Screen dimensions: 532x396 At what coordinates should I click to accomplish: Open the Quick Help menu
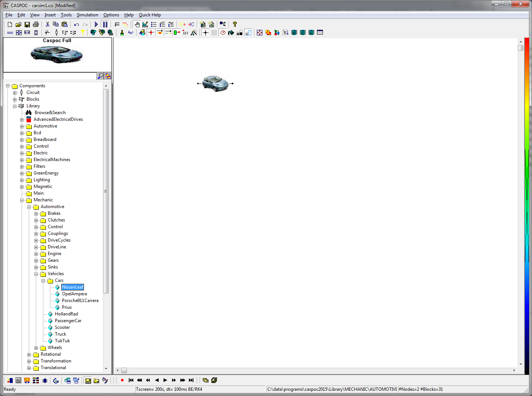[x=150, y=15]
